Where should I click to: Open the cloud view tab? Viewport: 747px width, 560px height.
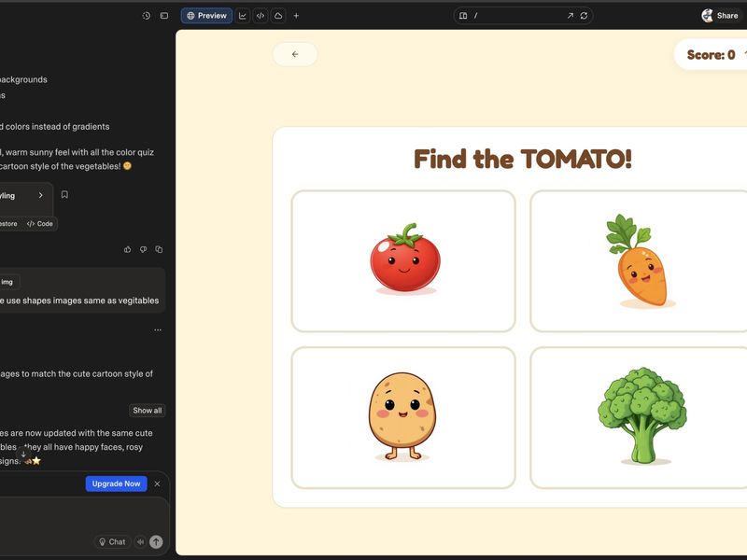278,16
